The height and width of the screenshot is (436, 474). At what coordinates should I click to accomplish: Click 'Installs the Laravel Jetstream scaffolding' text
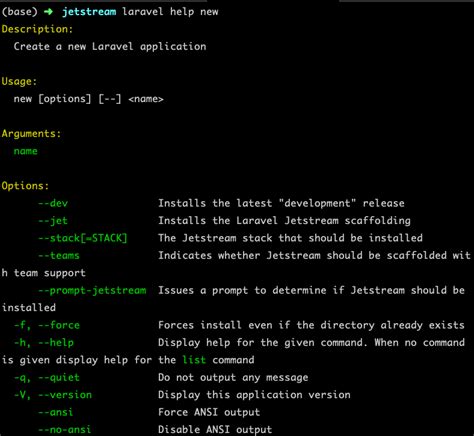284,221
